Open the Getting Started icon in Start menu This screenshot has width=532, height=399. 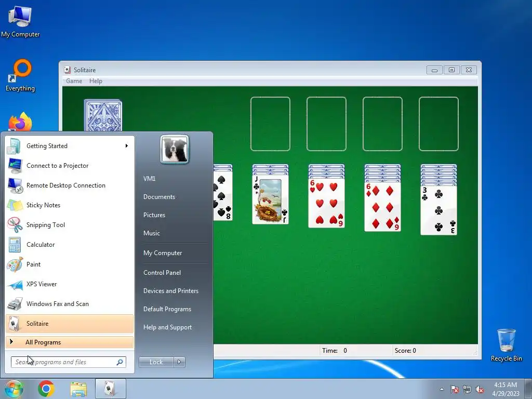coord(14,146)
